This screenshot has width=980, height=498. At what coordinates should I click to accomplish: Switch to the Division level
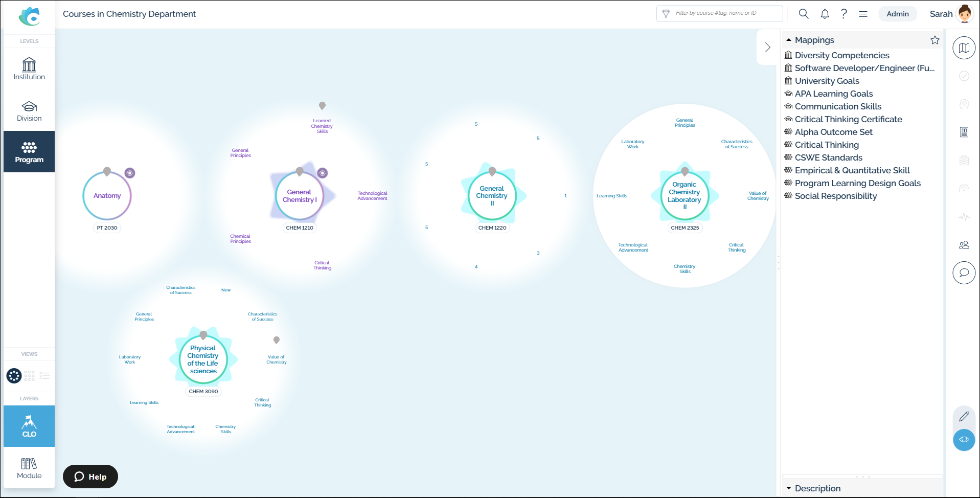click(29, 110)
